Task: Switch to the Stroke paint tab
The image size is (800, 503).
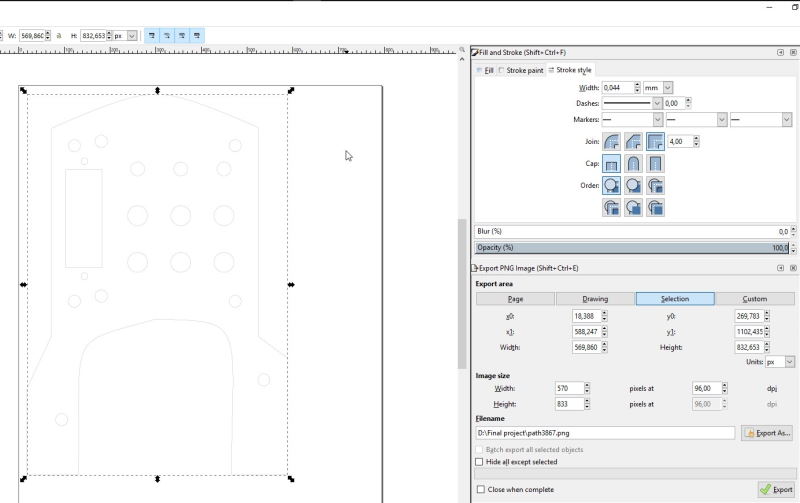Action: point(521,70)
